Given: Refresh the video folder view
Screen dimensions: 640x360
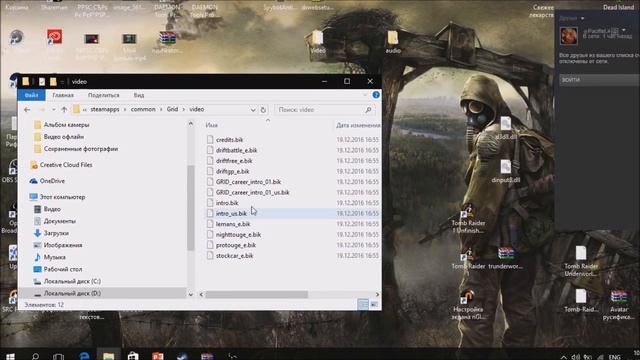Looking at the screenshot, I should pos(263,110).
